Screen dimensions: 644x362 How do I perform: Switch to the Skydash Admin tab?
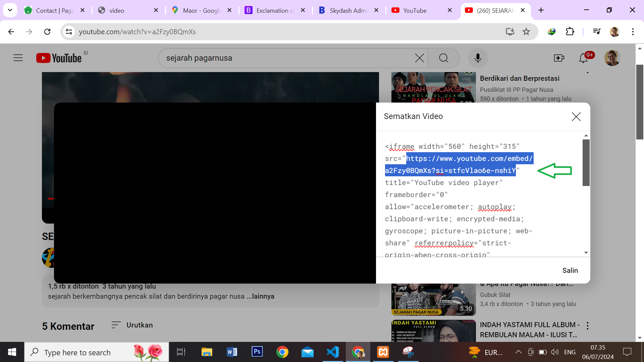tap(348, 10)
